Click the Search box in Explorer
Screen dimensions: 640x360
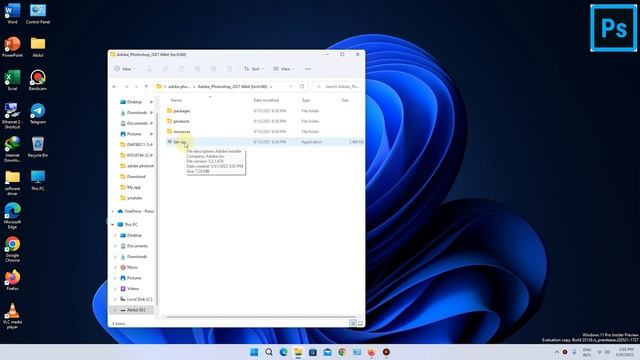point(338,87)
